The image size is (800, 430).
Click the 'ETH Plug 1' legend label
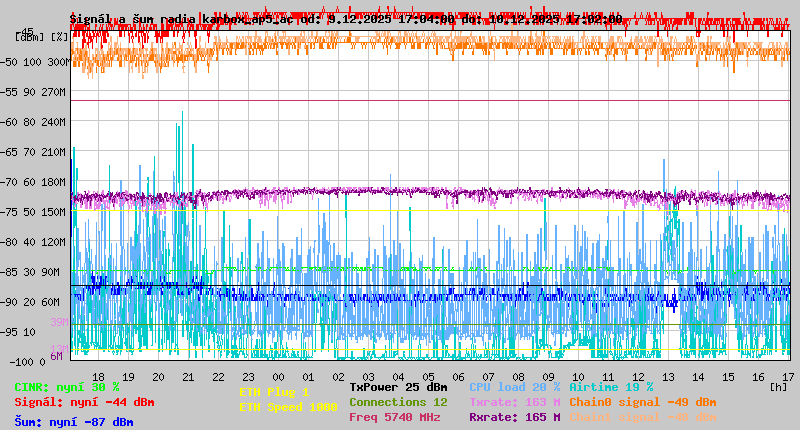point(274,393)
